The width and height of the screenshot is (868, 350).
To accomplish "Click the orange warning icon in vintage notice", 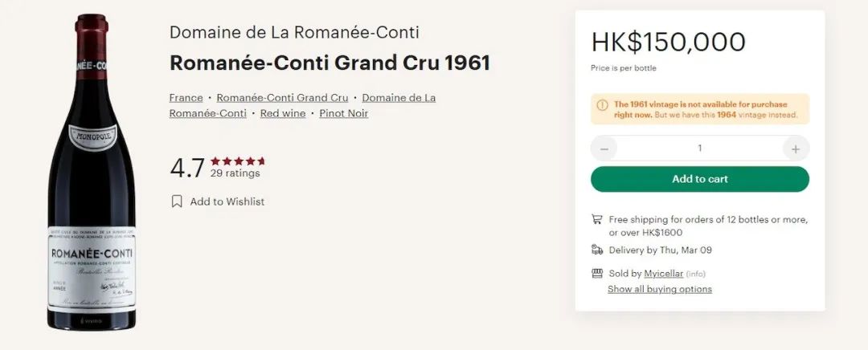I will tap(602, 105).
